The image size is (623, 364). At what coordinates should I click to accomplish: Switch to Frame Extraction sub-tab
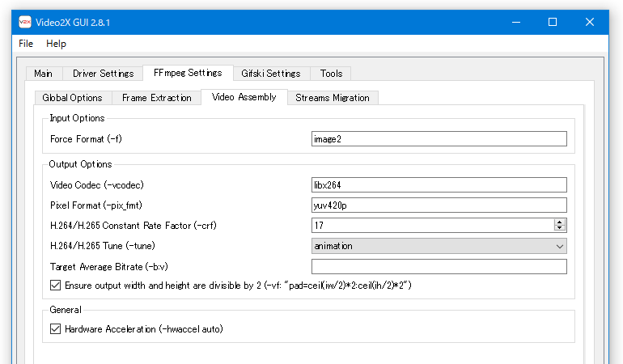click(156, 98)
